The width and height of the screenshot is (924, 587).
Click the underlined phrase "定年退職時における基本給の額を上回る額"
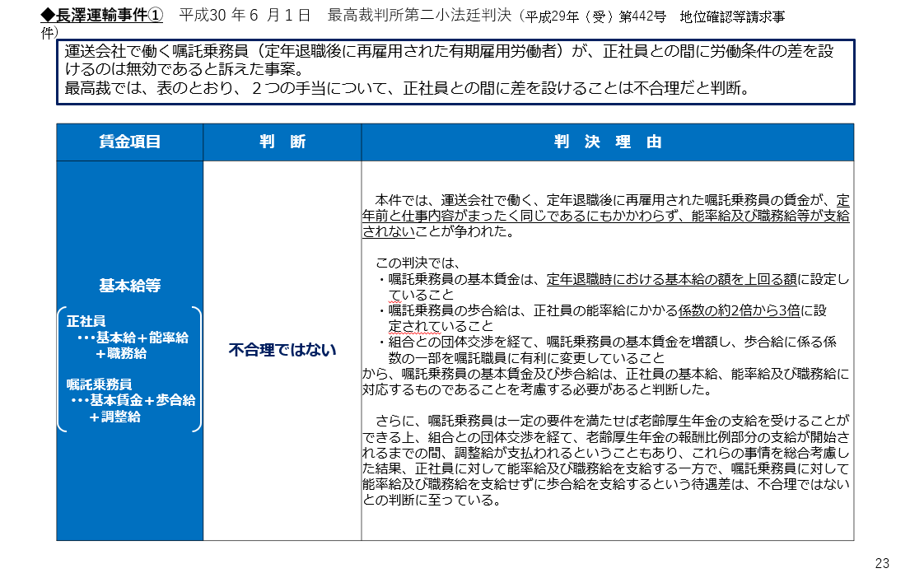[672, 279]
